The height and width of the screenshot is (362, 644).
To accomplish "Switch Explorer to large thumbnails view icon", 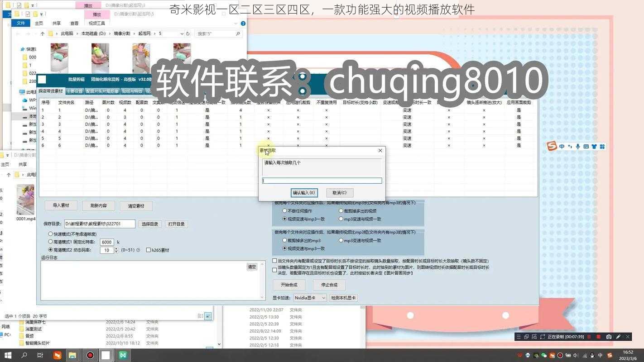I will point(208,316).
